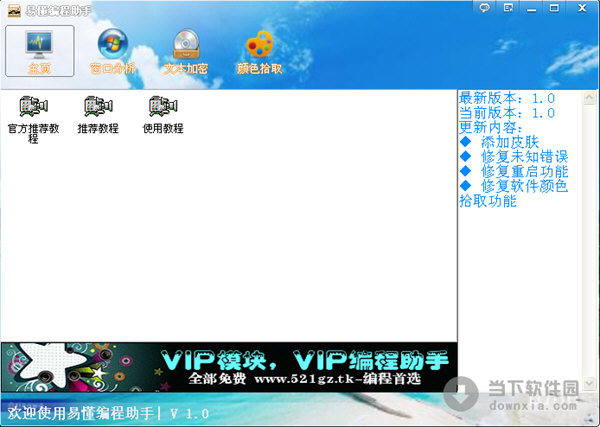Image resolution: width=600 pixels, height=427 pixels.
Task: Click the scroll up arrow in update panel
Action: (590, 98)
